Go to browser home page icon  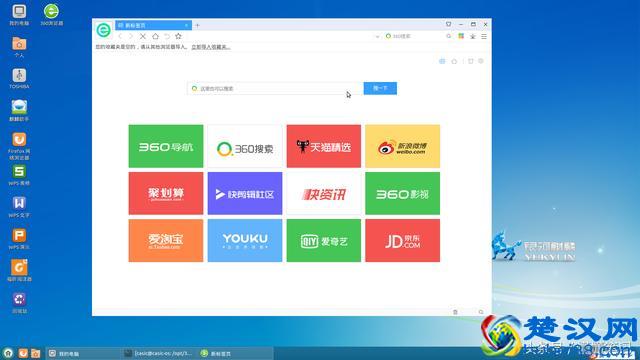(x=155, y=36)
